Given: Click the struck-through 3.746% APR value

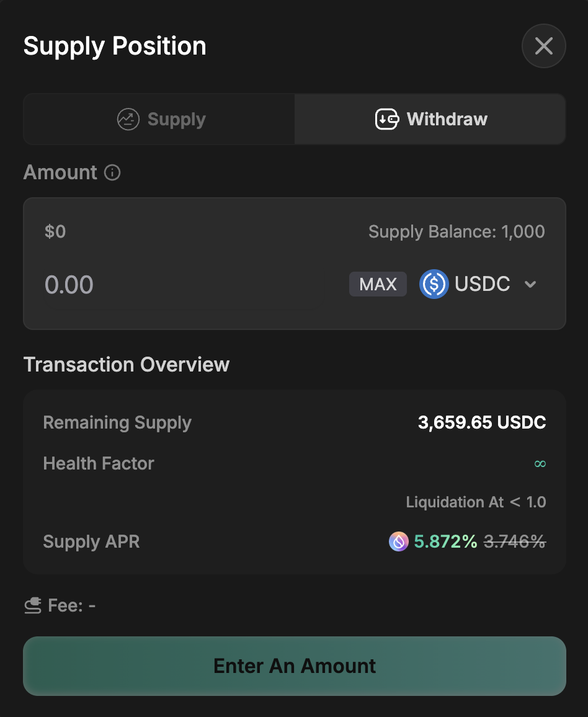Looking at the screenshot, I should pyautogui.click(x=514, y=541).
